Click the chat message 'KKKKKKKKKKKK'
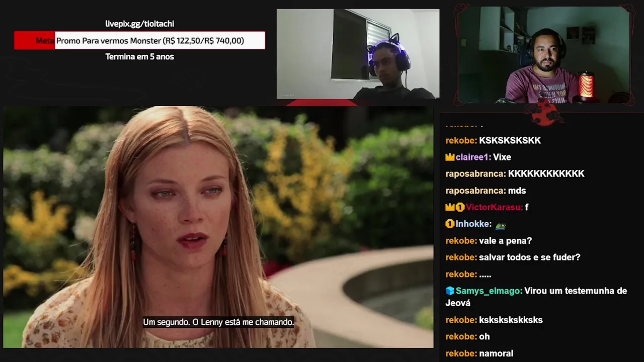The height and width of the screenshot is (362, 644). [546, 173]
